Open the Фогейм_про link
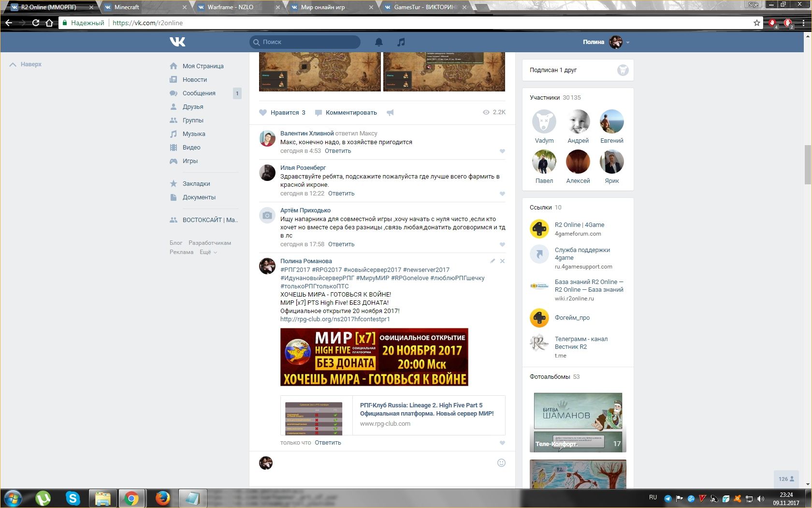This screenshot has width=812, height=508. coord(572,318)
